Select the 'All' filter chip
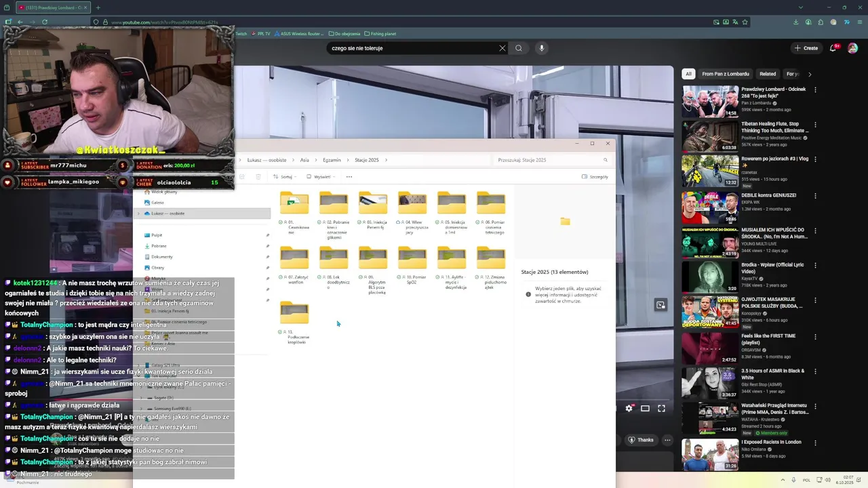The height and width of the screenshot is (488, 868). coord(688,74)
